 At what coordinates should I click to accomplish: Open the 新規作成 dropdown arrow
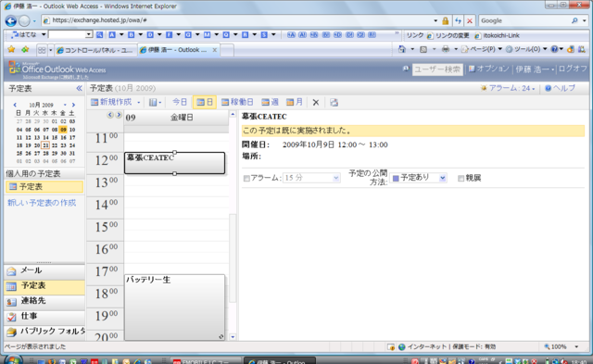tap(139, 103)
